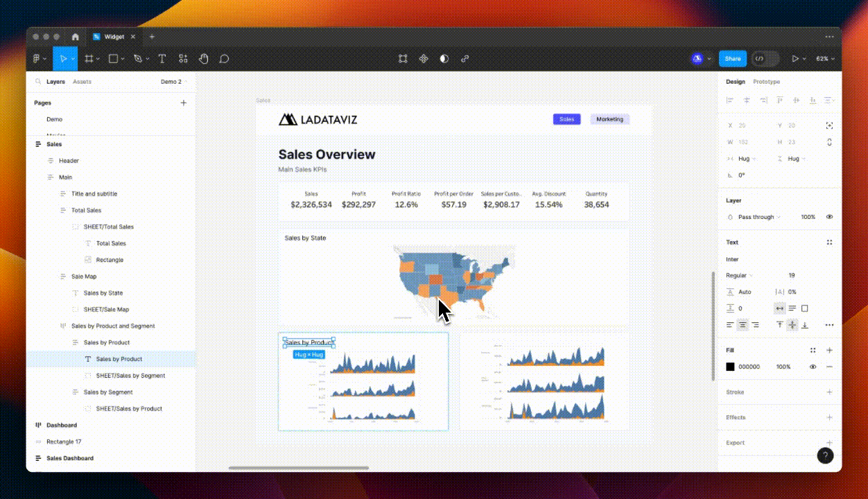
Task: Switch to the Assets tab
Action: pos(82,82)
